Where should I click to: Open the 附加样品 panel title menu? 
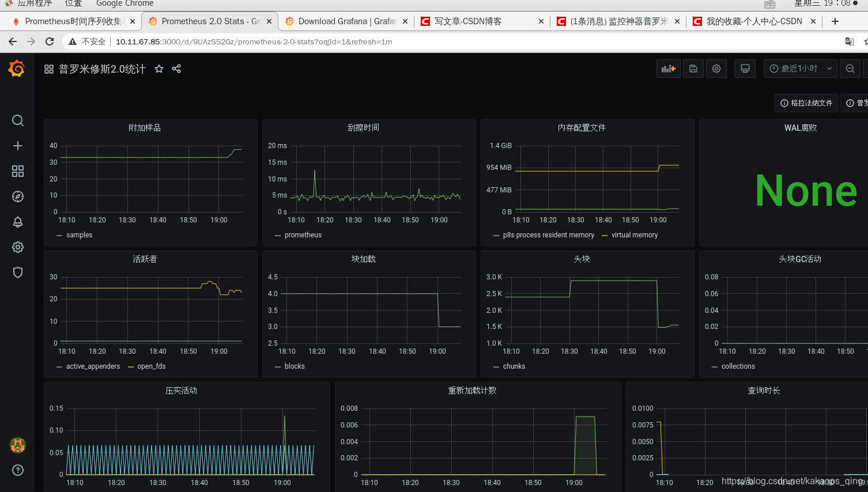[x=145, y=128]
